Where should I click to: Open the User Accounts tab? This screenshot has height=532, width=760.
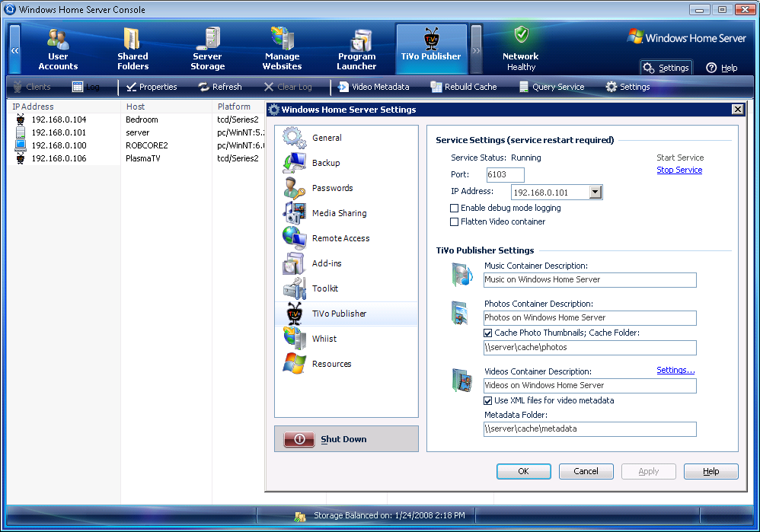[x=58, y=49]
